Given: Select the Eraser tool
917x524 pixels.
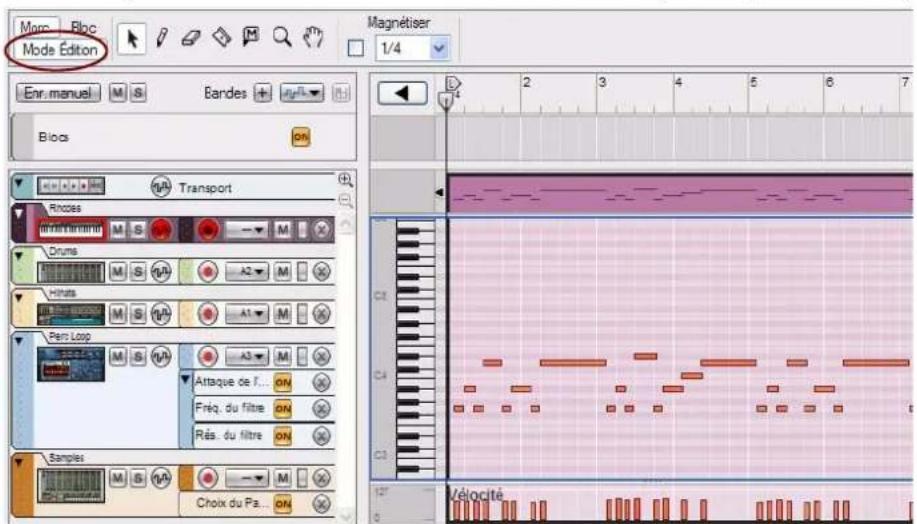Looking at the screenshot, I should tap(191, 39).
